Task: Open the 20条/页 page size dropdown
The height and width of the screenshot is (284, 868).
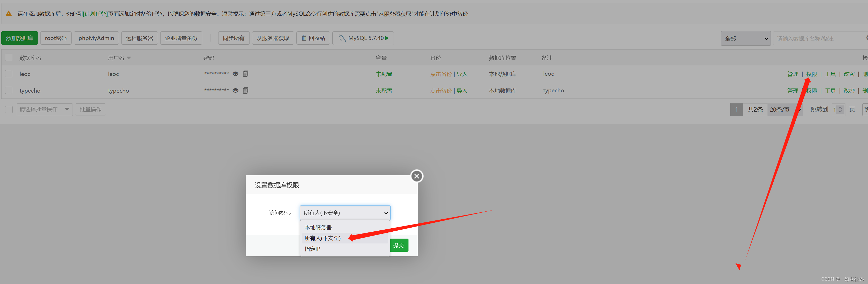Action: 785,110
